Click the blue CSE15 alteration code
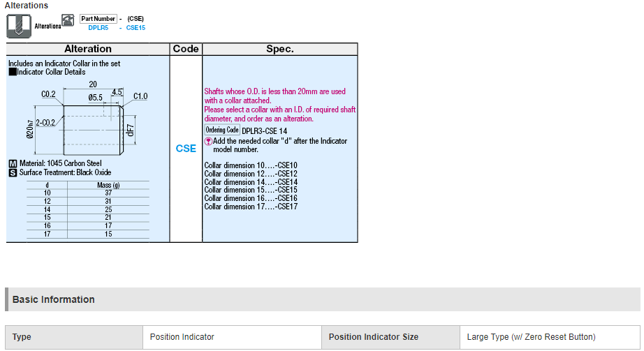 pos(136,28)
